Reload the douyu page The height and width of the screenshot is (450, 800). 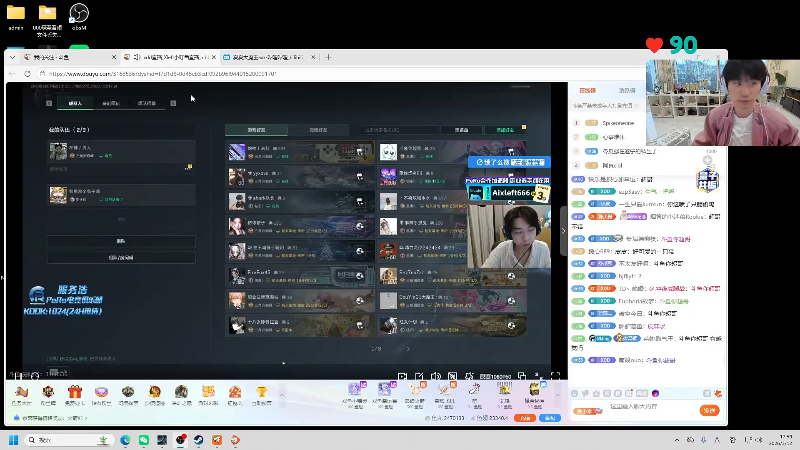28,73
